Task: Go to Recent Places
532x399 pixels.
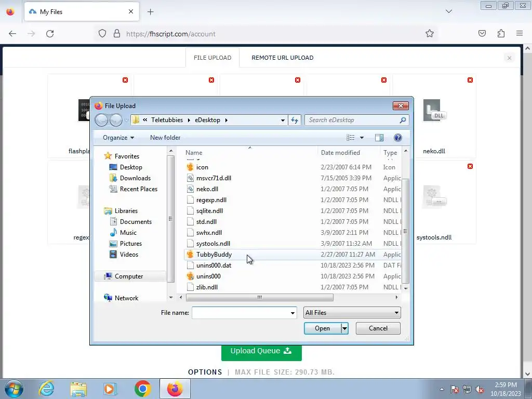Action: click(x=138, y=189)
